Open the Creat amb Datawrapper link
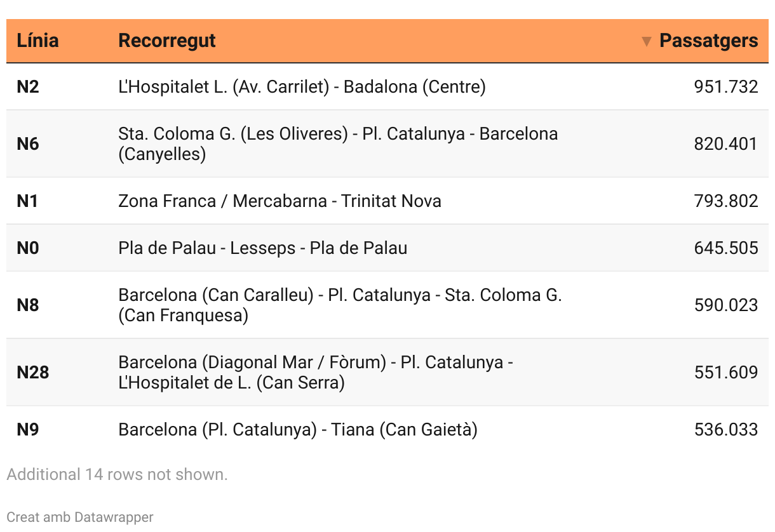 click(x=80, y=517)
